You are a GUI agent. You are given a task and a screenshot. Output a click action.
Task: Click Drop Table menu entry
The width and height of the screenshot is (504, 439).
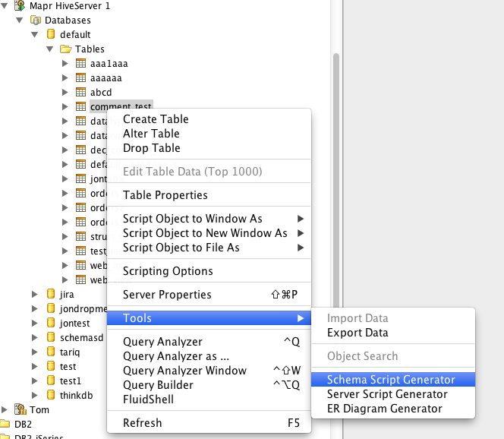(151, 148)
